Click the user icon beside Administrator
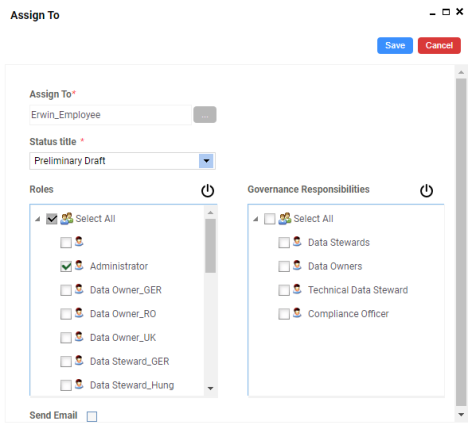The height and width of the screenshot is (425, 468). pyautogui.click(x=79, y=265)
